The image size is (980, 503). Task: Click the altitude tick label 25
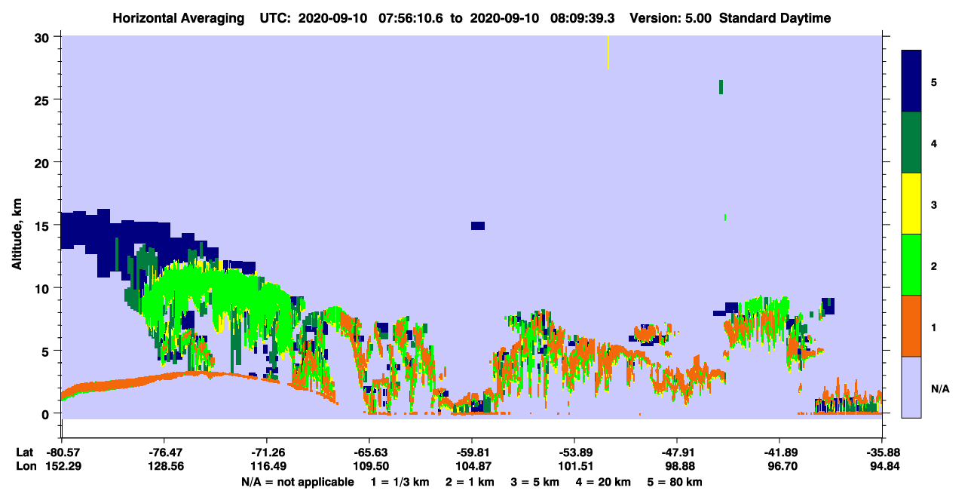[44, 100]
